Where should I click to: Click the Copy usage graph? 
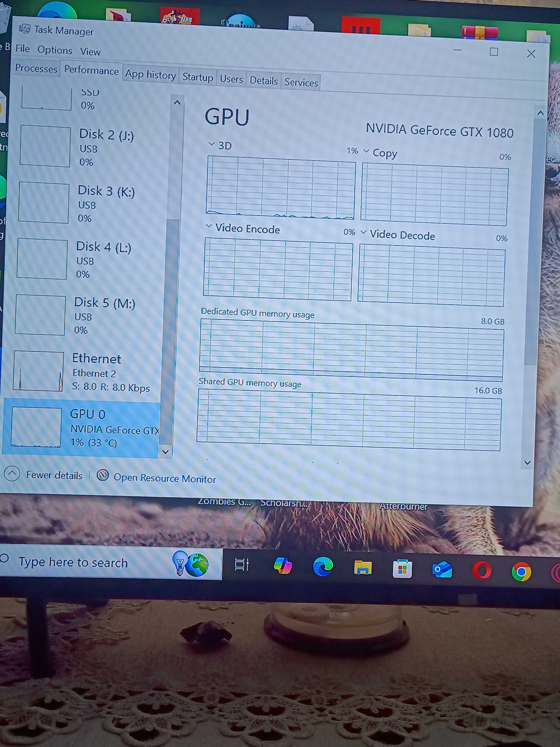434,194
